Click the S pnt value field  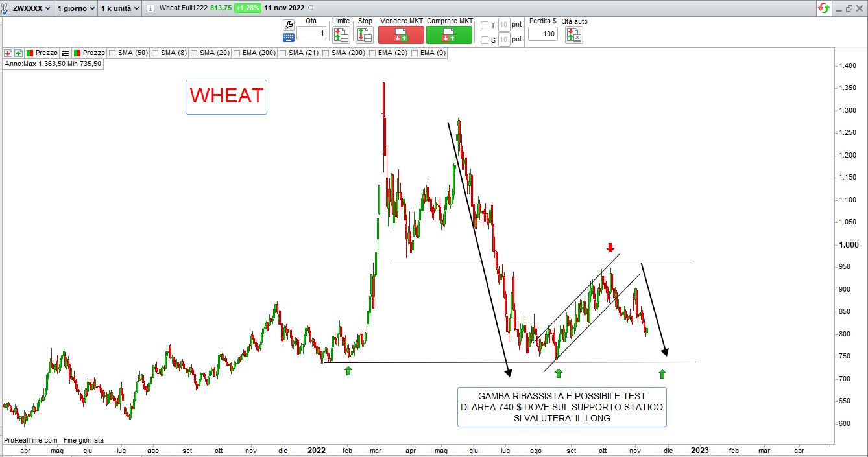(504, 40)
